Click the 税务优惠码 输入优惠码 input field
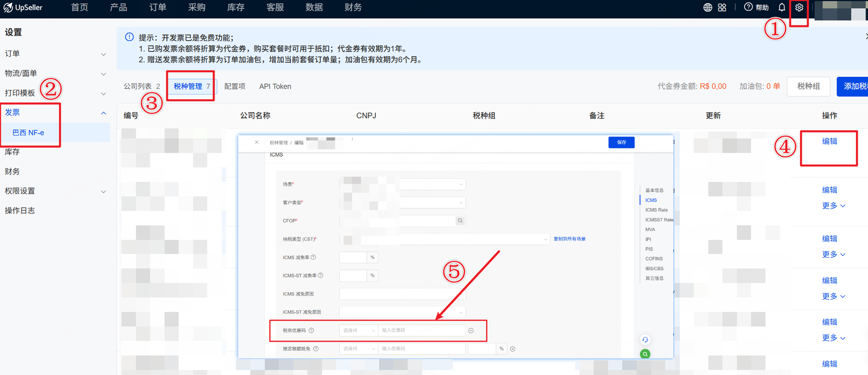This screenshot has height=375, width=868. pos(421,331)
